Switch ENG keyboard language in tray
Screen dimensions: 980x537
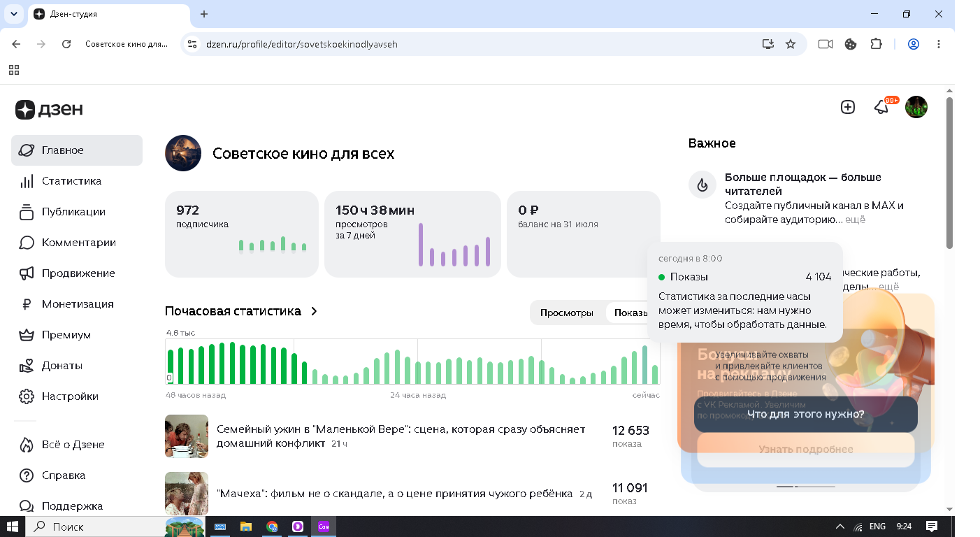878,527
